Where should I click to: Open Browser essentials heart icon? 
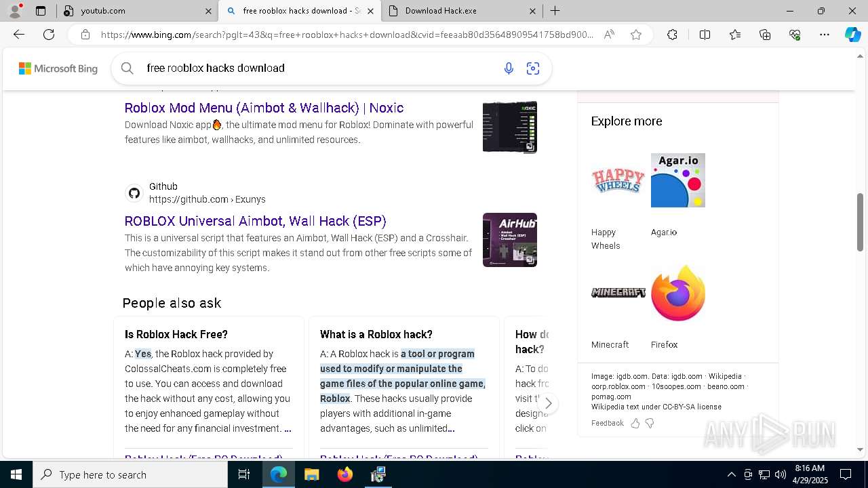(795, 35)
